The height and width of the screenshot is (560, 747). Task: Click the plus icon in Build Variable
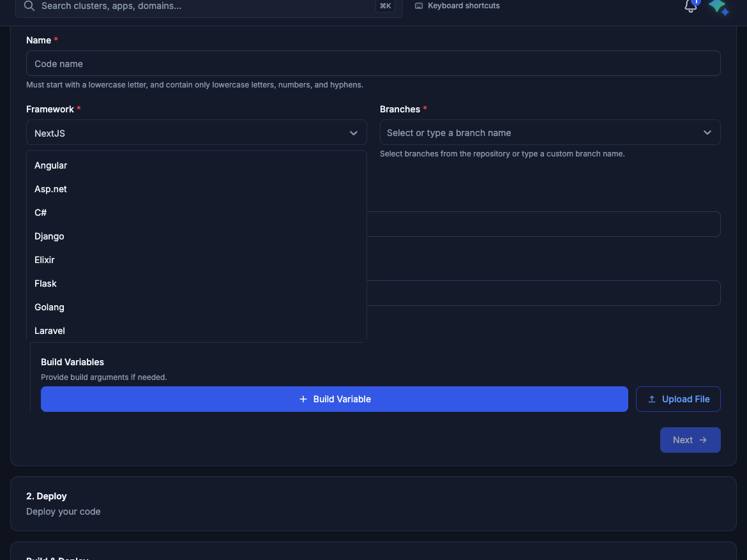303,399
